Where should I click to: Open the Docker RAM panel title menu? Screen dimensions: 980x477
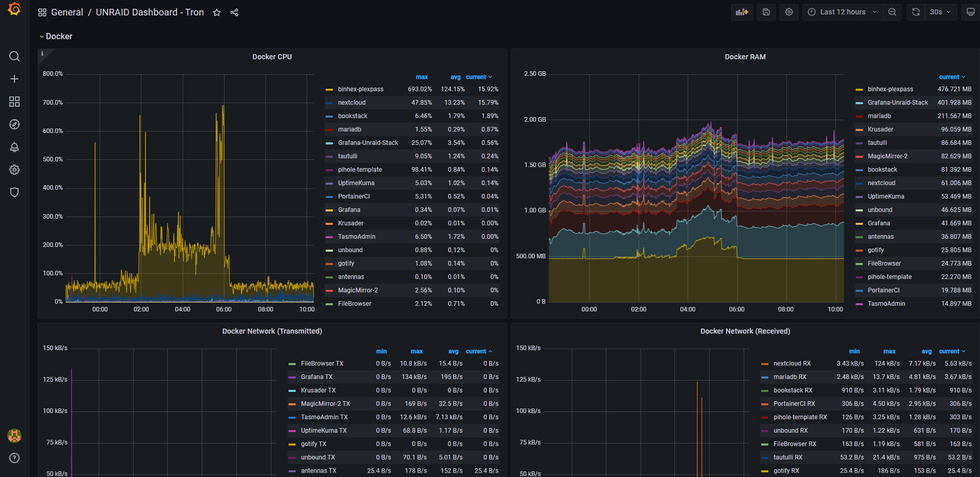click(x=745, y=57)
